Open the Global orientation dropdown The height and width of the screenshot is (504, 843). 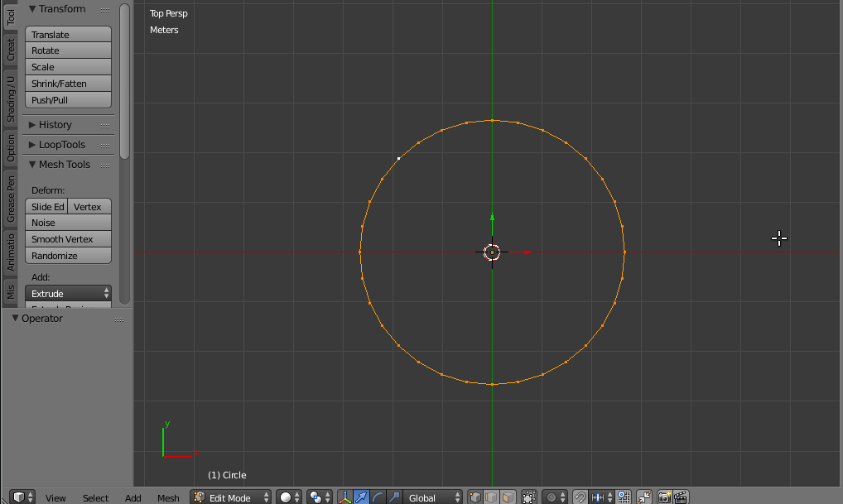tap(433, 497)
